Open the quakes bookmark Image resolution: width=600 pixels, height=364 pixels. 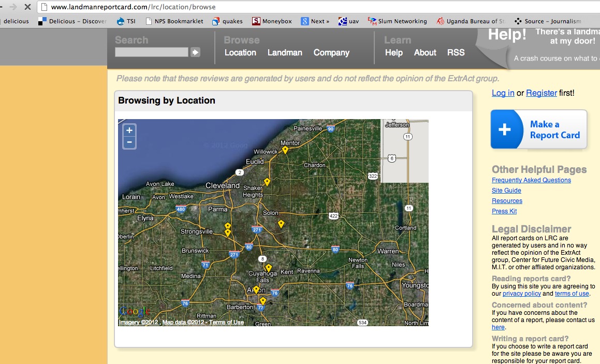228,21
